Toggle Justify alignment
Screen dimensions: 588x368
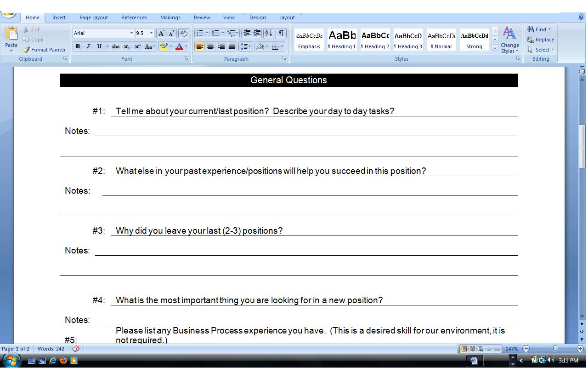tap(232, 46)
